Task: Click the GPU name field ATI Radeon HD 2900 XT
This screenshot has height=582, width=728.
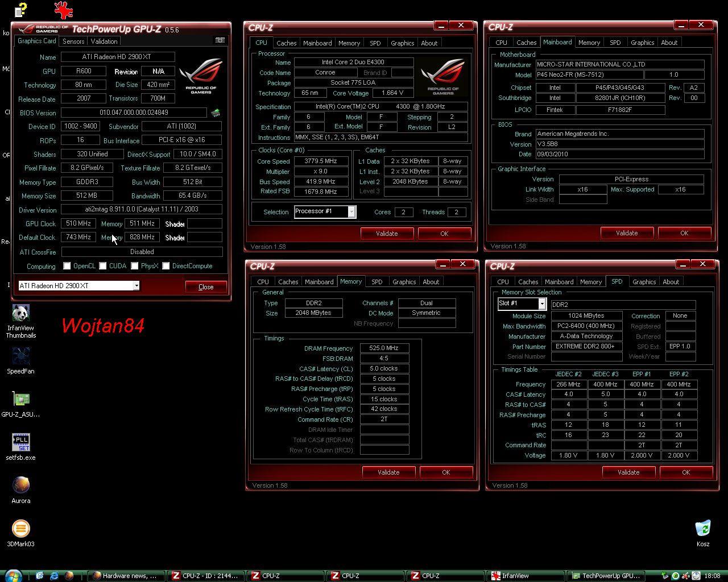Action: coord(118,57)
